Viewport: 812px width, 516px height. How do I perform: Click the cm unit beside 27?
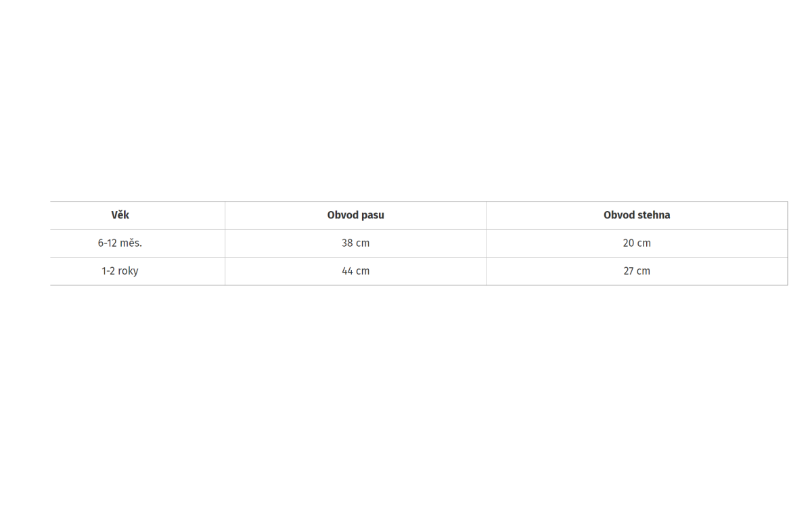pos(644,271)
